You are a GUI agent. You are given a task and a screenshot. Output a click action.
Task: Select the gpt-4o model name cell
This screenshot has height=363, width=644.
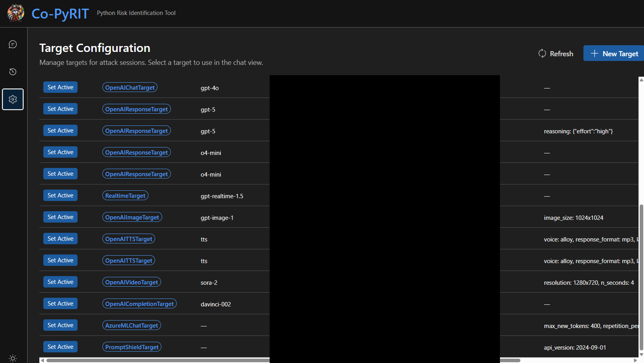click(x=210, y=88)
